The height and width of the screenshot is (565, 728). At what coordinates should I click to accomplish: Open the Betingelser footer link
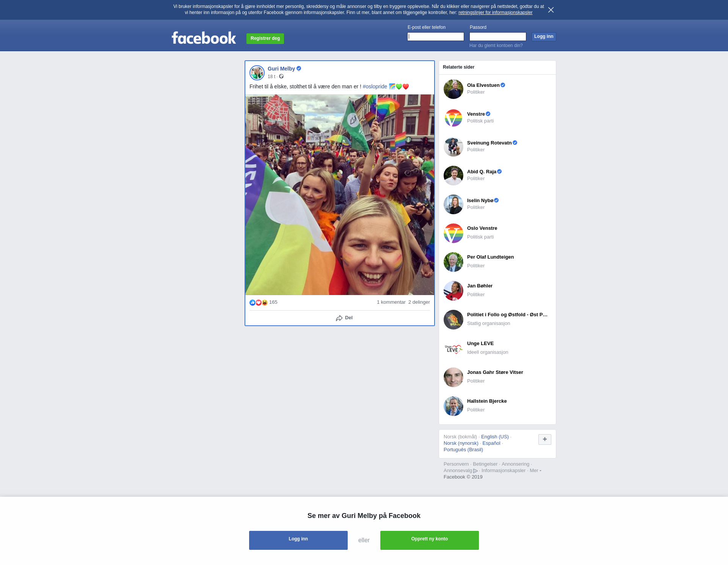pos(485,464)
